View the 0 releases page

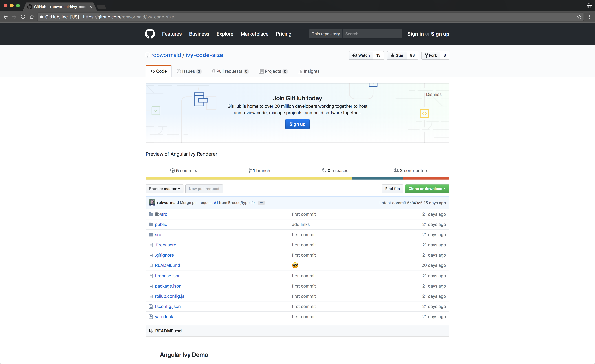click(x=335, y=171)
